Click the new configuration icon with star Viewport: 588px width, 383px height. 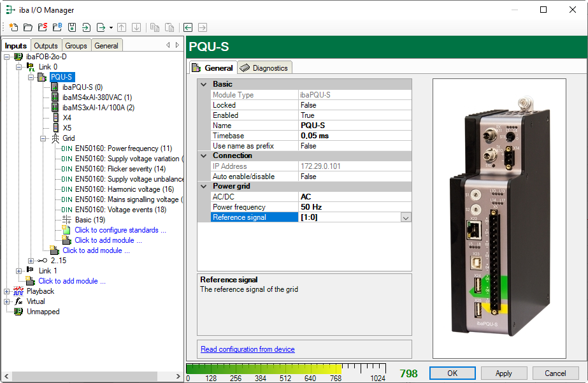[13, 27]
